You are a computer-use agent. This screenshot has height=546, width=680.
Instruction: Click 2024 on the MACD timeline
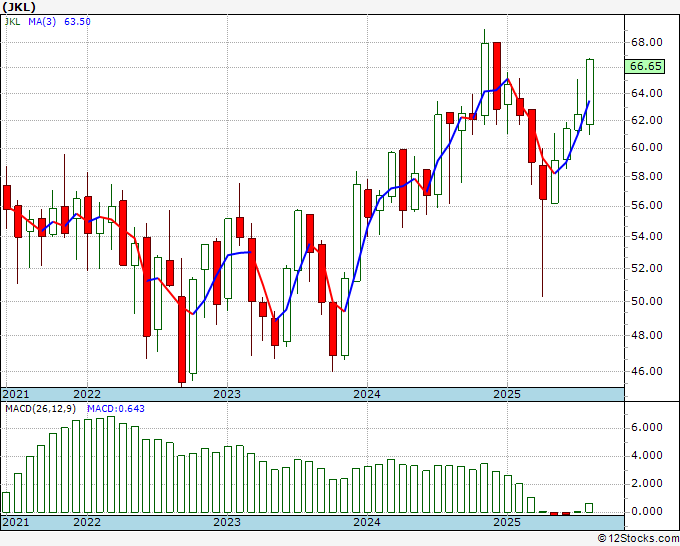click(367, 522)
